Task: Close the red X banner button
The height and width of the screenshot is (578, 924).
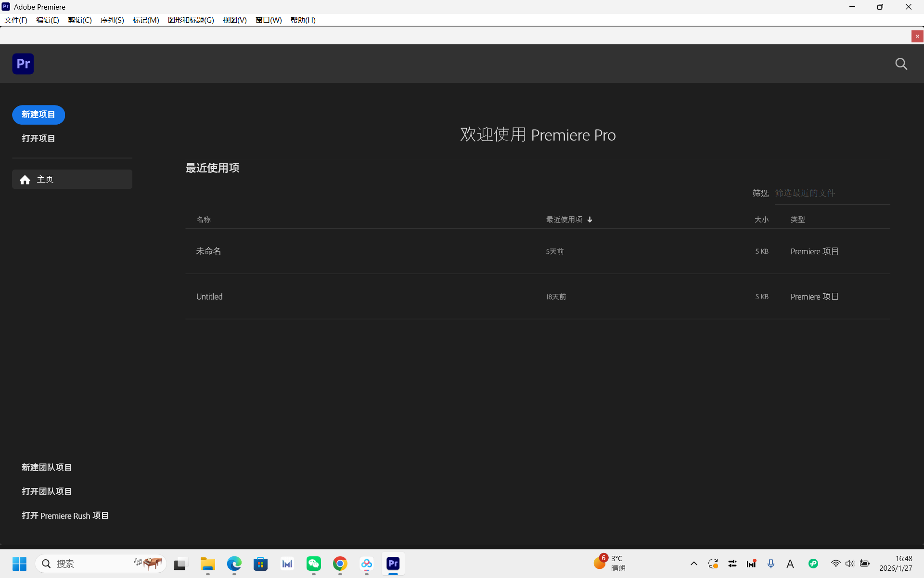Action: click(x=917, y=36)
